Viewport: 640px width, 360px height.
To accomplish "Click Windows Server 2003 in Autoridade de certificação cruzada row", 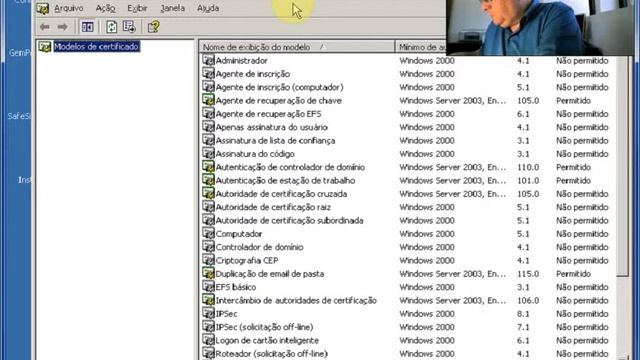I will click(453, 194).
